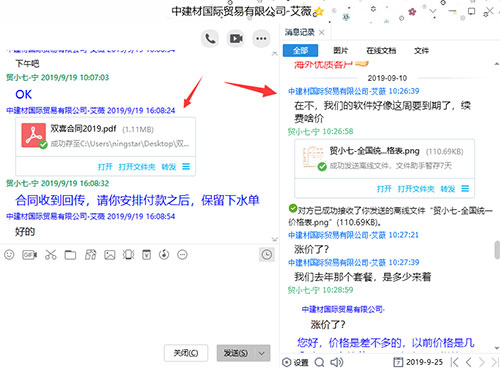500x369 pixels.
Task: Click the chat title 中建材国际贸易有限公司-艾薇
Action: 241,12
